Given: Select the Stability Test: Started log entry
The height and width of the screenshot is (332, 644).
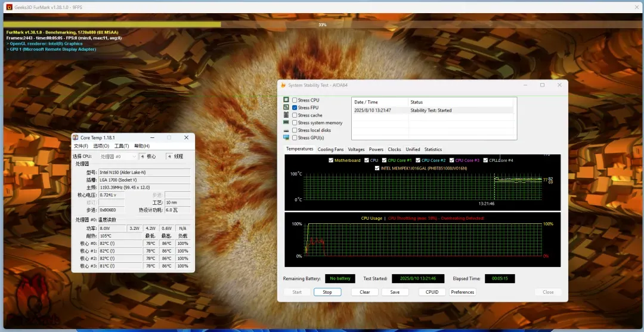Looking at the screenshot, I should 432,110.
